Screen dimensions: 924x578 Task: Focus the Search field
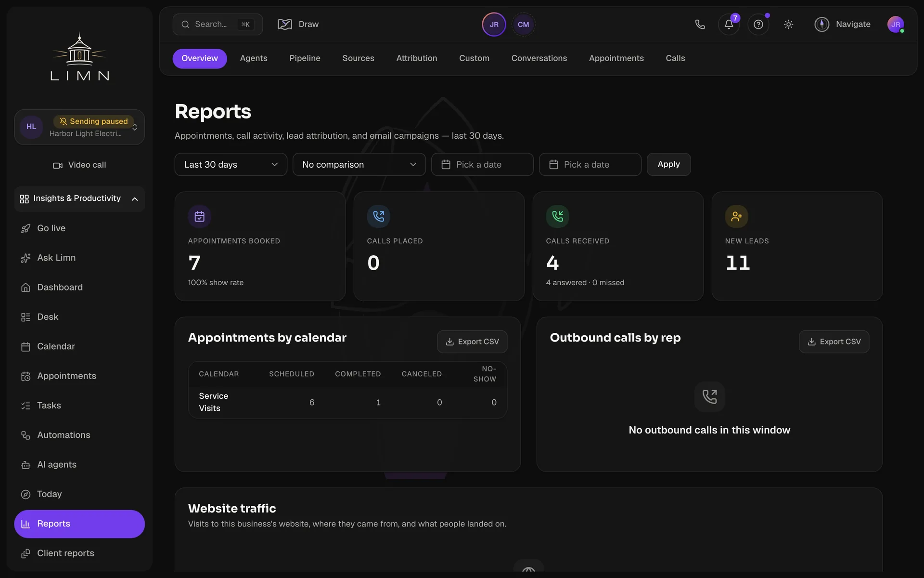(x=218, y=25)
